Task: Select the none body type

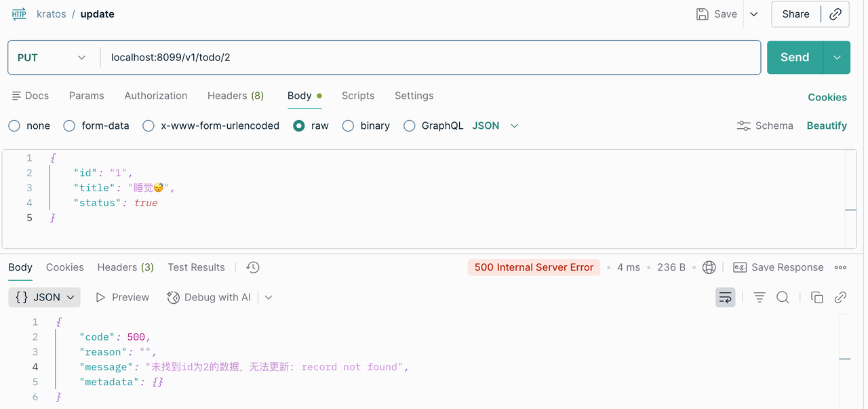Action: pos(14,125)
